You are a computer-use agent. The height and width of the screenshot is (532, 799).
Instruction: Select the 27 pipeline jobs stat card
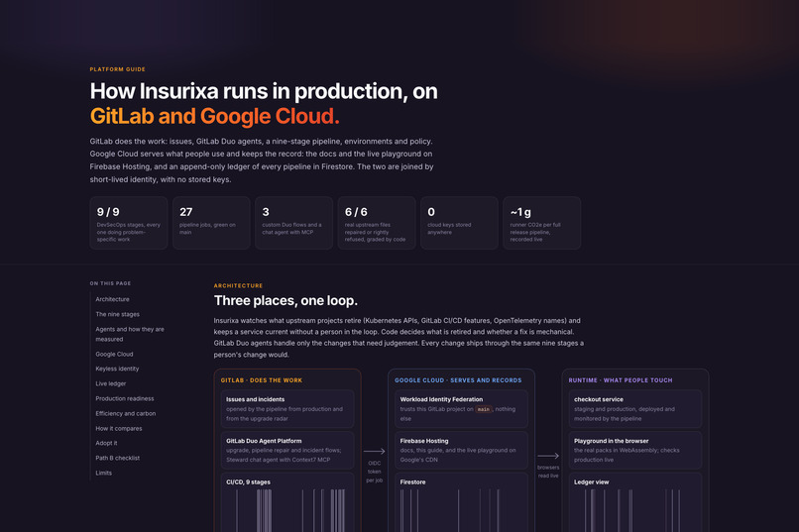(x=211, y=223)
